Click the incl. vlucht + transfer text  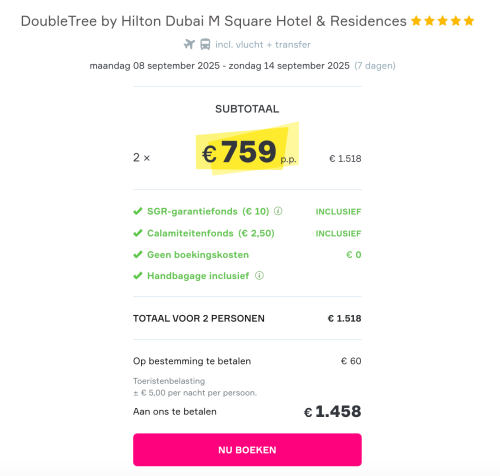click(263, 45)
